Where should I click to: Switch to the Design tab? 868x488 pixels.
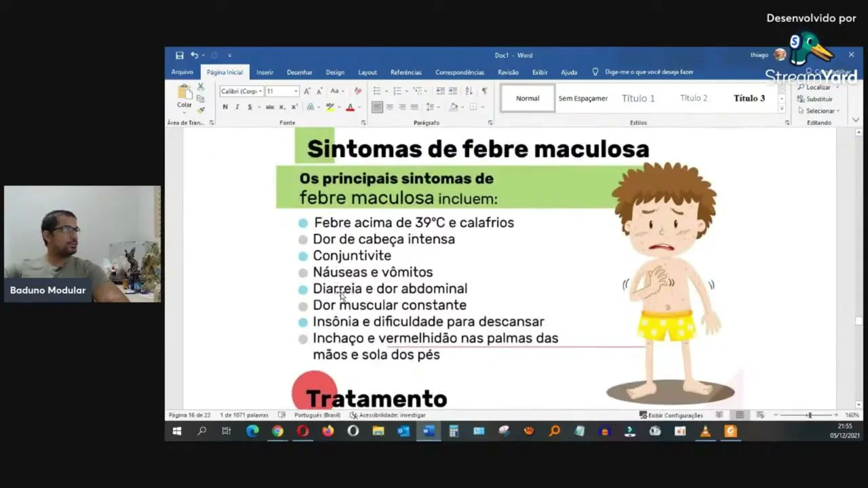(335, 73)
